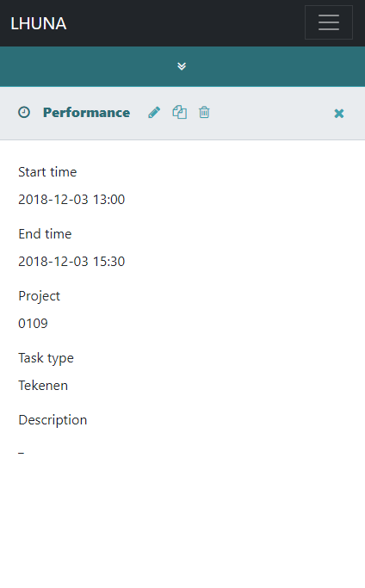This screenshot has width=365, height=588.
Task: Click the Start time label
Action: point(47,172)
